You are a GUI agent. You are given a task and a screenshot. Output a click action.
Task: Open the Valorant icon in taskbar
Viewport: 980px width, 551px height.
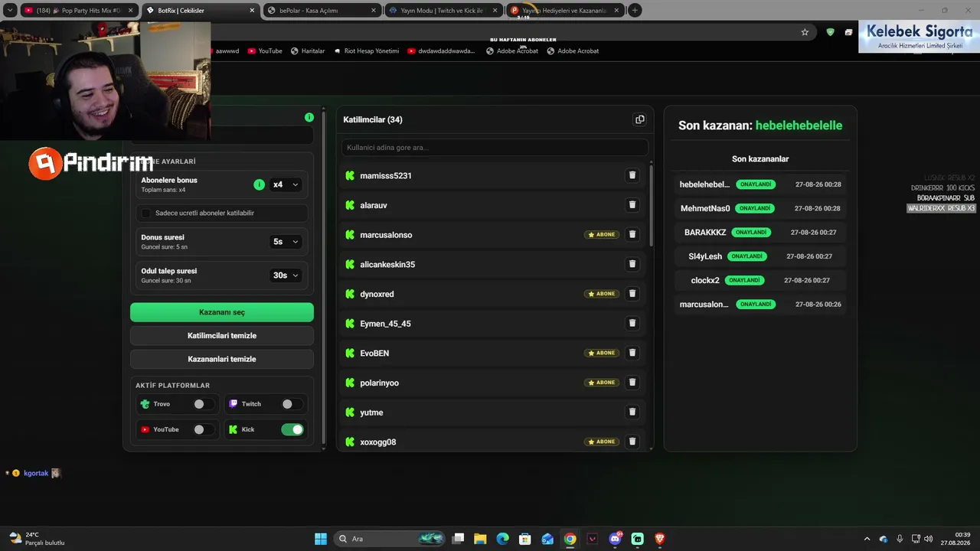pyautogui.click(x=592, y=539)
